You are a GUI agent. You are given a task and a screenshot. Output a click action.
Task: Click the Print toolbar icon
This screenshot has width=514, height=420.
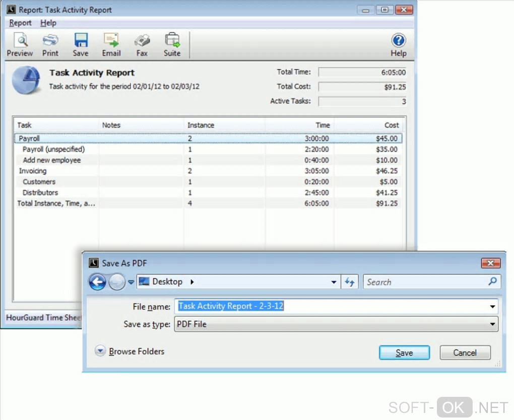[50, 44]
